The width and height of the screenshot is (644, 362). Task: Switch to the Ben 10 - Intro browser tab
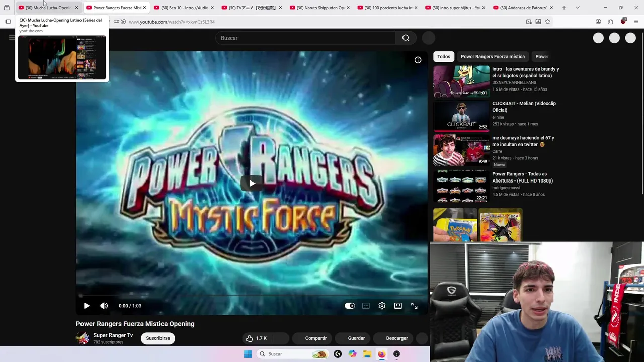click(x=184, y=8)
